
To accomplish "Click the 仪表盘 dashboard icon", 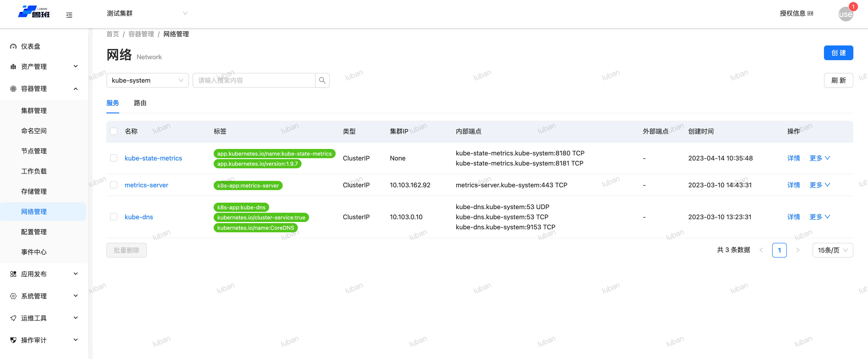I will click(x=13, y=47).
